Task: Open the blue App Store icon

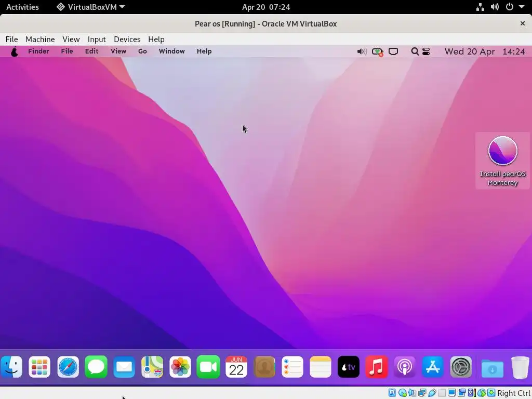Action: (433, 367)
